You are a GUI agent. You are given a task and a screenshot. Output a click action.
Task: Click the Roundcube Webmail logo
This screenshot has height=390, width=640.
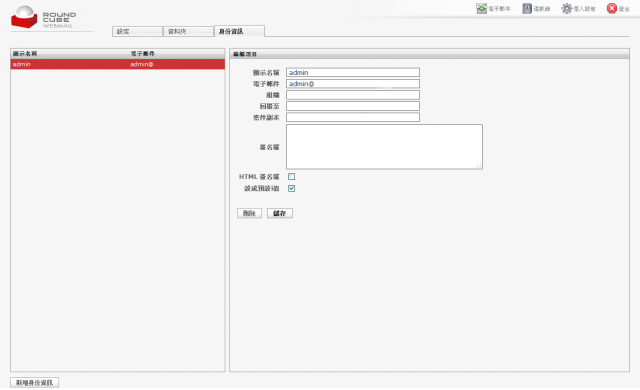pyautogui.click(x=43, y=17)
